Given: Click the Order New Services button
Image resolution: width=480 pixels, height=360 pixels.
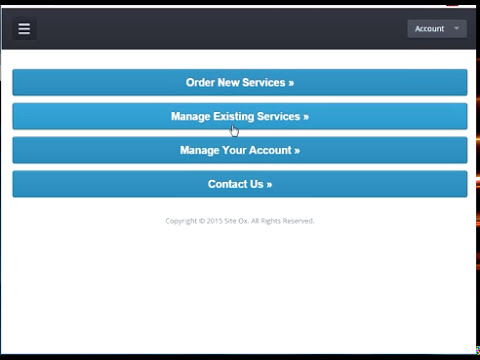Looking at the screenshot, I should tap(240, 82).
